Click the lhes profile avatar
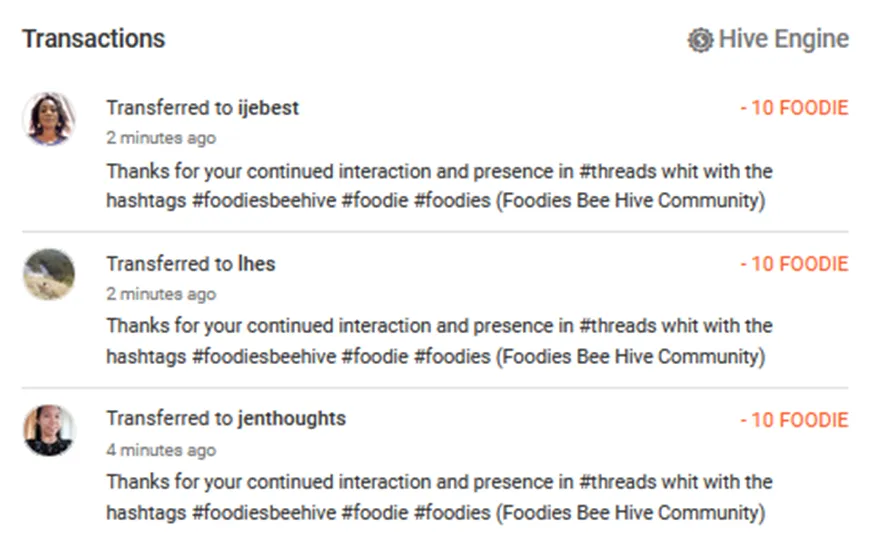This screenshot has width=870, height=534. (x=49, y=274)
